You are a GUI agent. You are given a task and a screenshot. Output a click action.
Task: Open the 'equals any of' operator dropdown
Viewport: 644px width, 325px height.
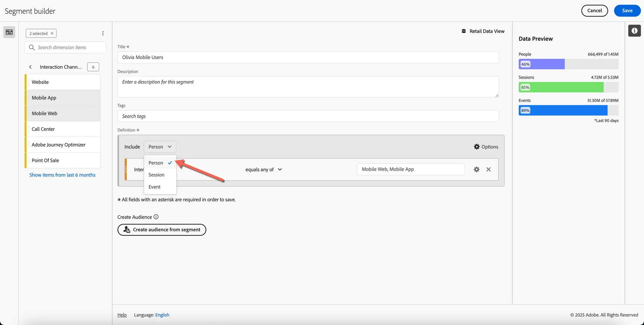coord(264,169)
